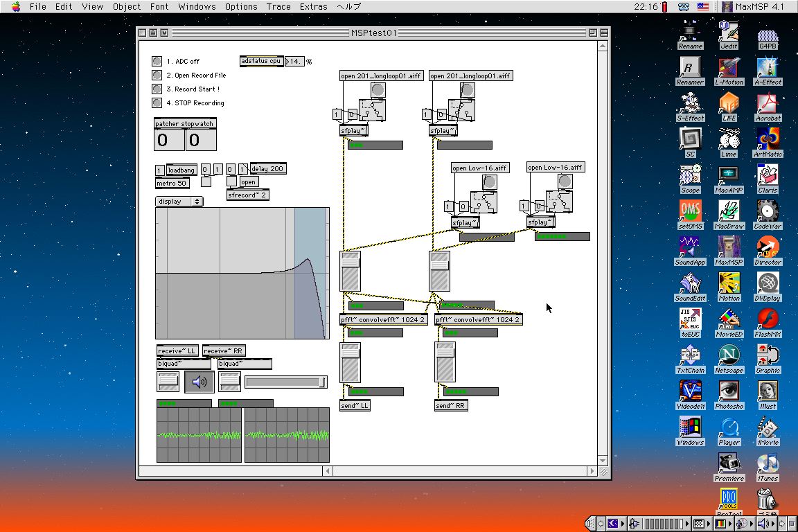Screen dimensions: 798x532
Task: Open the File menu
Action: coord(37,7)
